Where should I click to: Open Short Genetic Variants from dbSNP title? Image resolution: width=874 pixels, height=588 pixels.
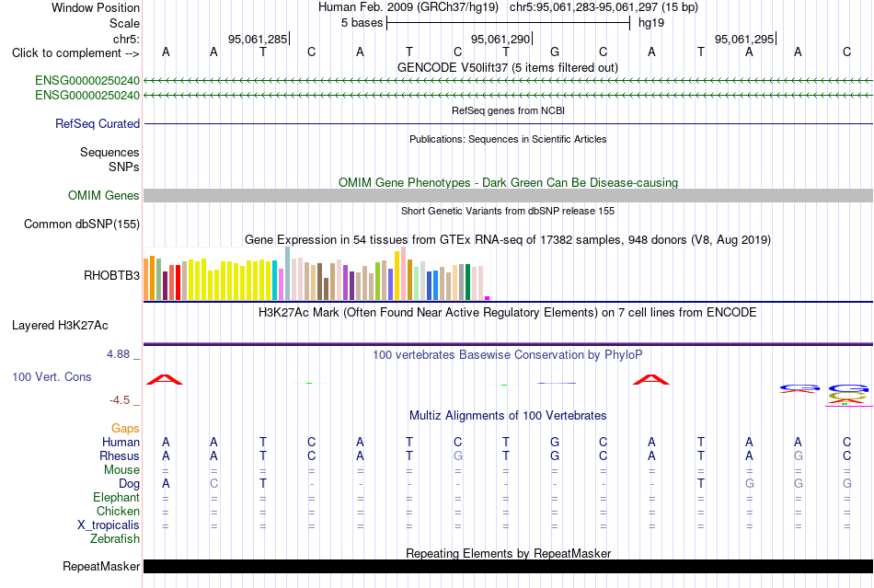508,211
